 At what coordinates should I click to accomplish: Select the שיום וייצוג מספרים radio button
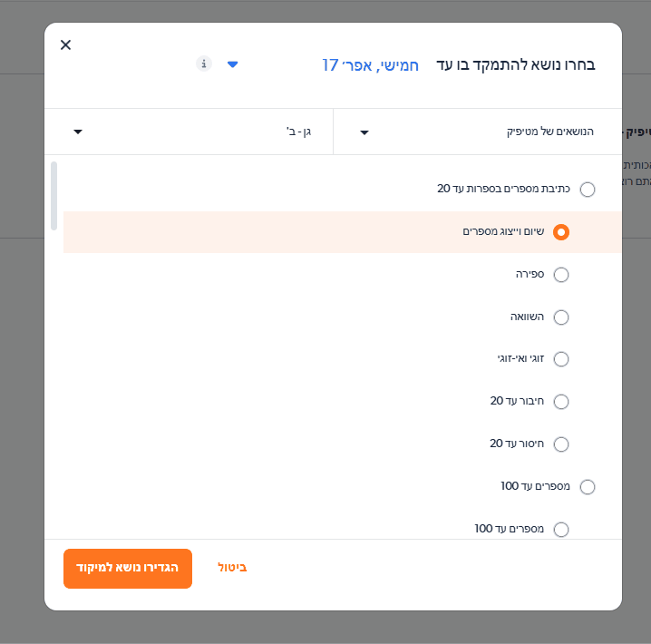point(561,232)
